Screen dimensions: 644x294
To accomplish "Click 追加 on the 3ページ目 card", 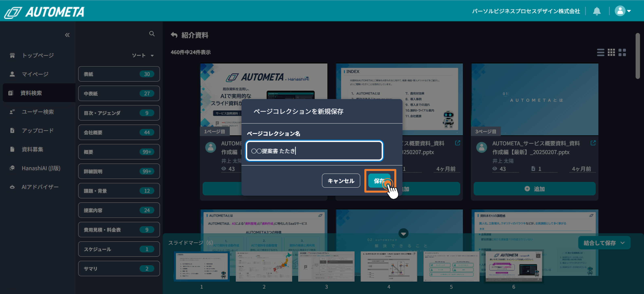I will coord(534,189).
